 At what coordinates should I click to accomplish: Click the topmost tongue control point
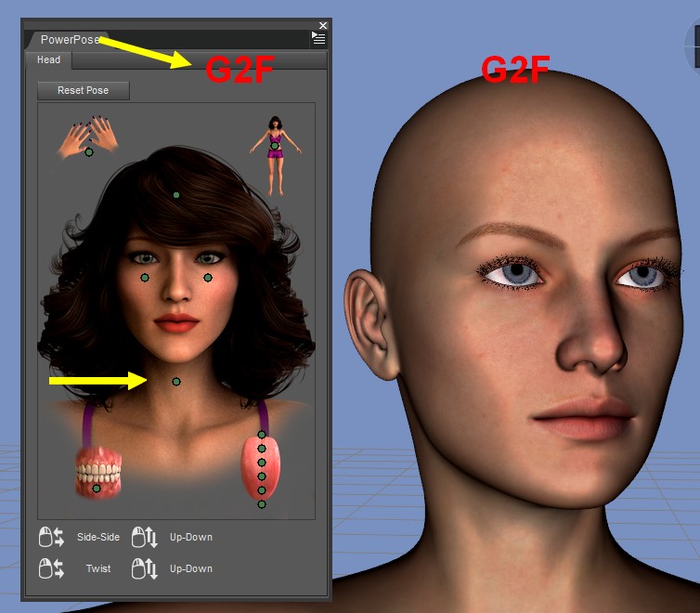262,435
